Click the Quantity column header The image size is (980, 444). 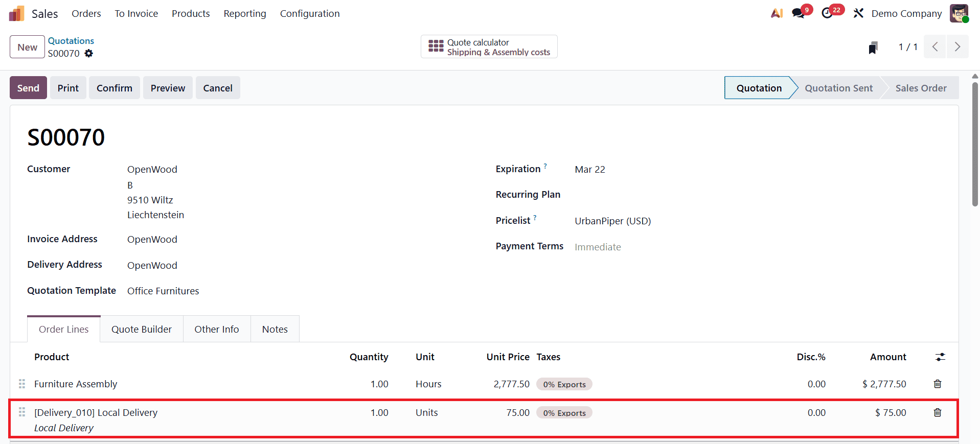coord(369,357)
